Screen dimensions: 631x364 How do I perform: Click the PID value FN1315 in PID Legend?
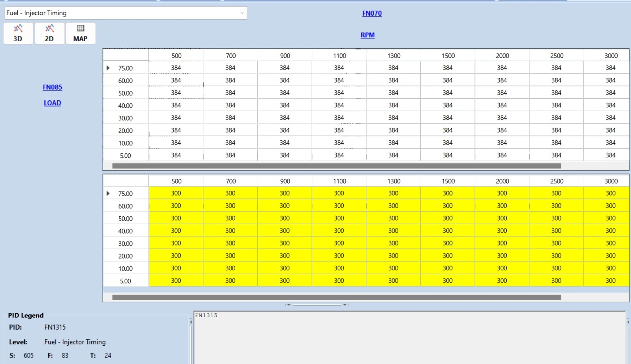tap(55, 328)
